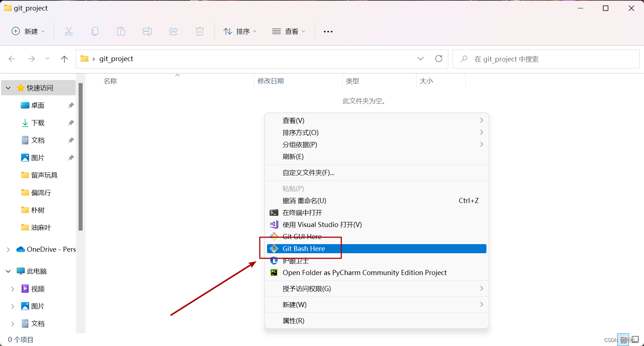Click the 护眼卫士 icon
Screen dimensions: 644x346
274,261
